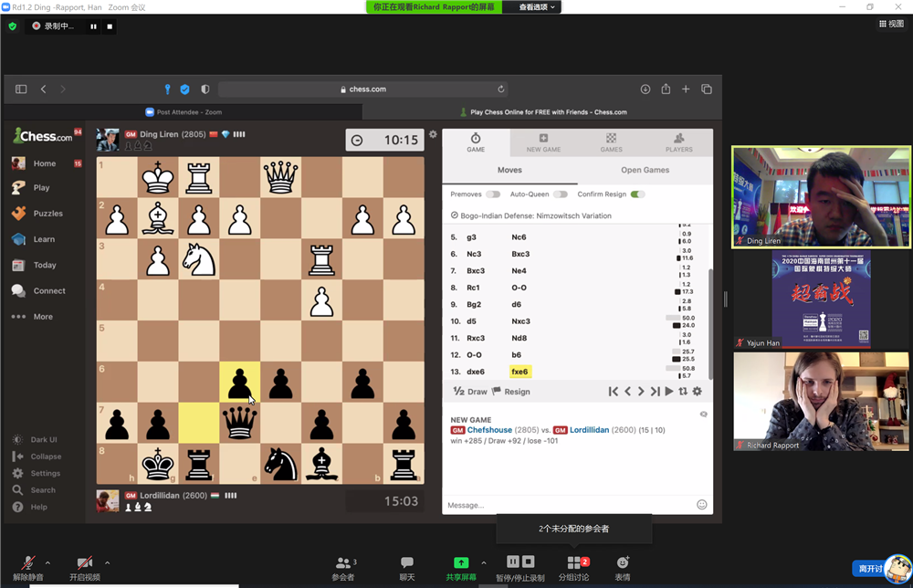Open board settings gear above the board
Screen dimensions: 913x588
tap(433, 134)
